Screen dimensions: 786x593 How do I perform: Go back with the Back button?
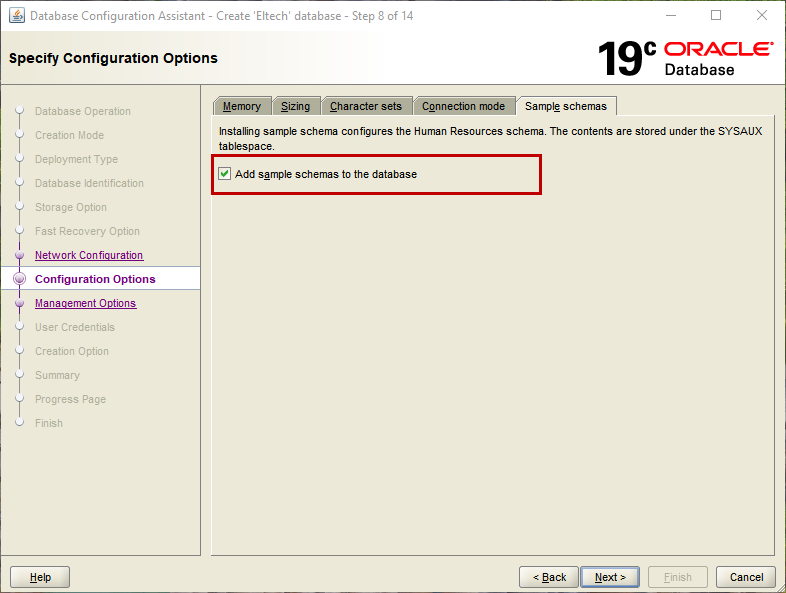(549, 577)
